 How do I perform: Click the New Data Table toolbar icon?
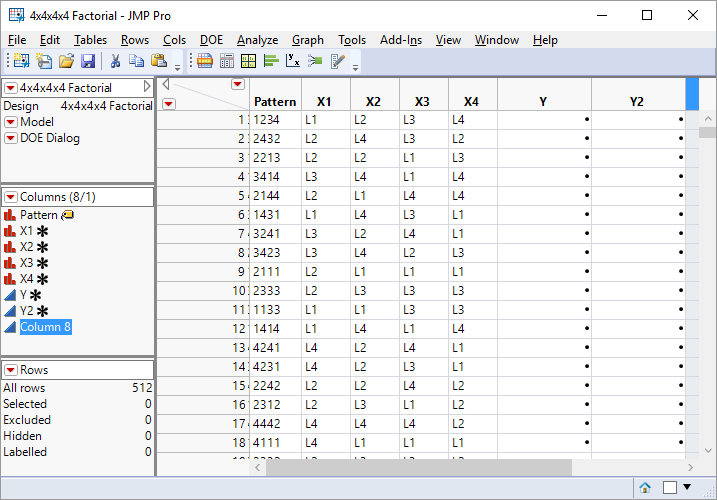pyautogui.click(x=21, y=61)
